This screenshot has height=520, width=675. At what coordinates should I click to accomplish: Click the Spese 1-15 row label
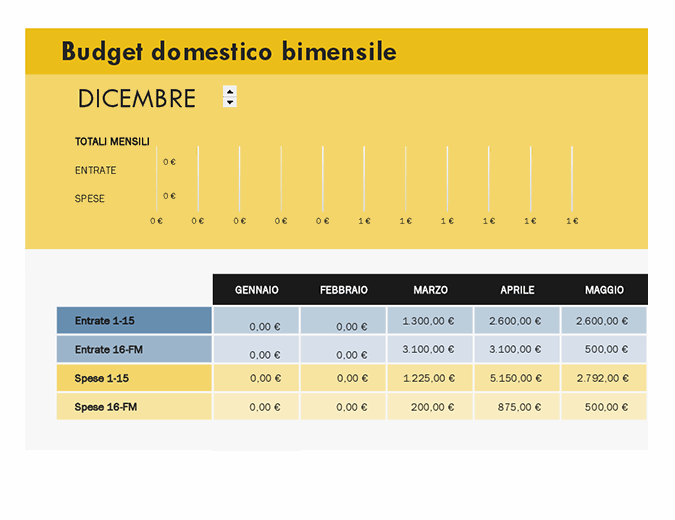pos(134,378)
